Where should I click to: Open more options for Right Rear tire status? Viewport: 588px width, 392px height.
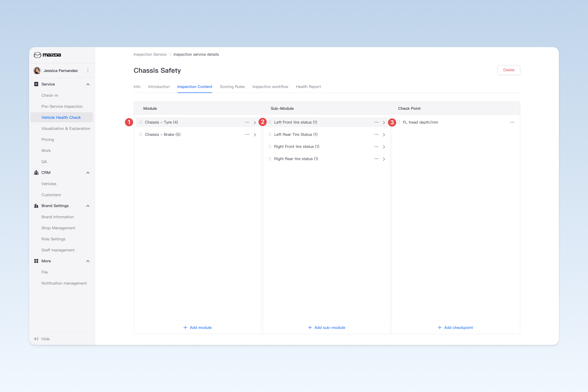(x=376, y=159)
